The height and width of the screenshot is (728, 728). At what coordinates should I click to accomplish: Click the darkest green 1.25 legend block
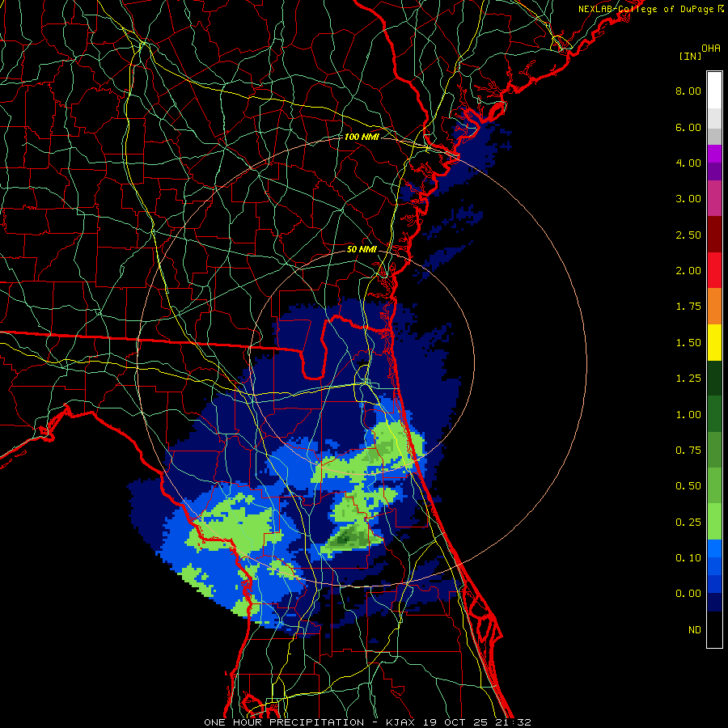click(714, 379)
